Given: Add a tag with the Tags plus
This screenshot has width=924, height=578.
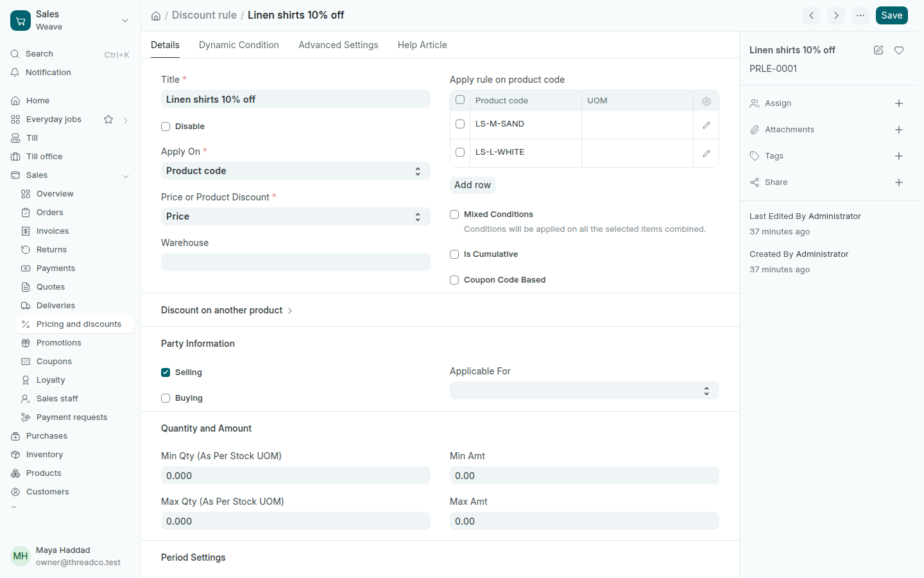Looking at the screenshot, I should coord(899,156).
